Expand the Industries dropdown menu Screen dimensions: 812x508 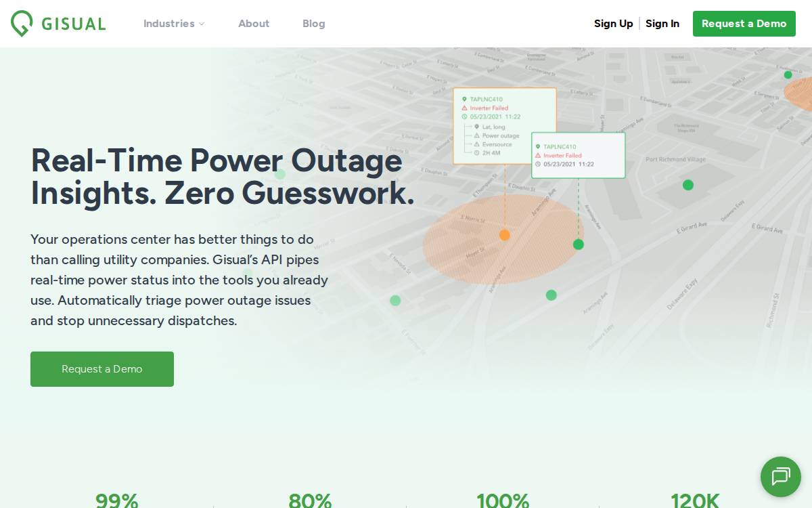coord(174,24)
